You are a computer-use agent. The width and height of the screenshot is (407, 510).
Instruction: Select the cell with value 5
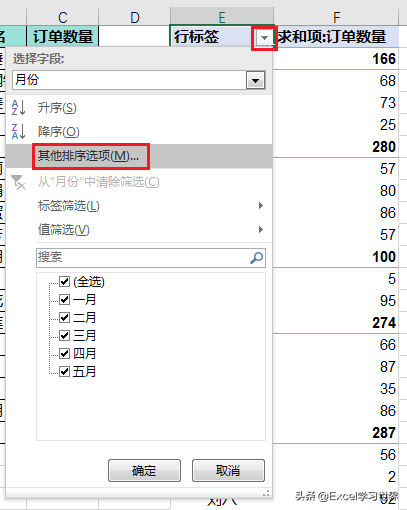tap(336, 279)
